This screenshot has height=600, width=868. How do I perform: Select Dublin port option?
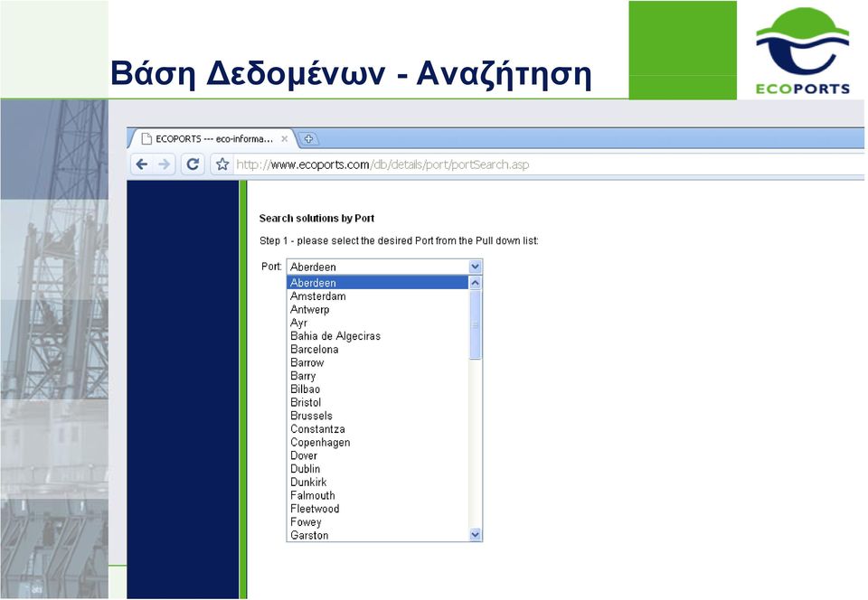click(x=378, y=468)
